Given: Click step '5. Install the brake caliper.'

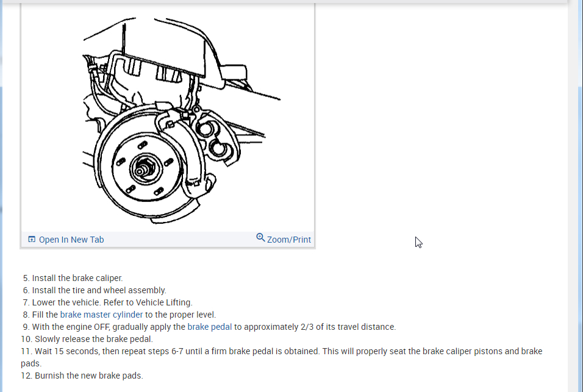Looking at the screenshot, I should pyautogui.click(x=73, y=278).
